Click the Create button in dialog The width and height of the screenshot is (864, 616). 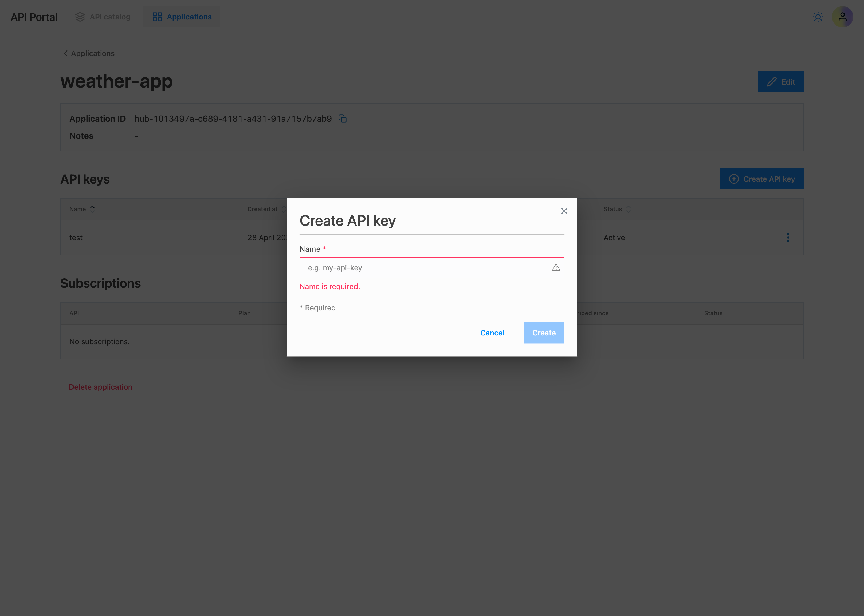pos(543,333)
